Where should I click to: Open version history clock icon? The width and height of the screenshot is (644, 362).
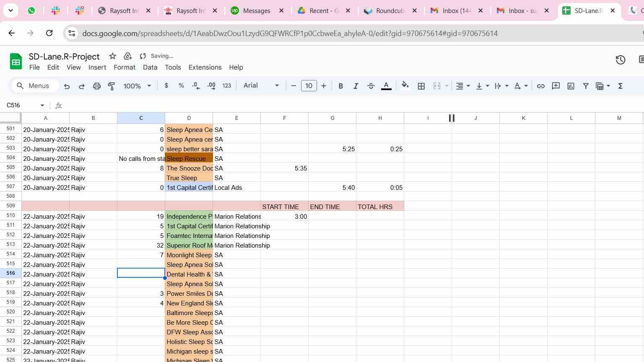click(x=621, y=60)
